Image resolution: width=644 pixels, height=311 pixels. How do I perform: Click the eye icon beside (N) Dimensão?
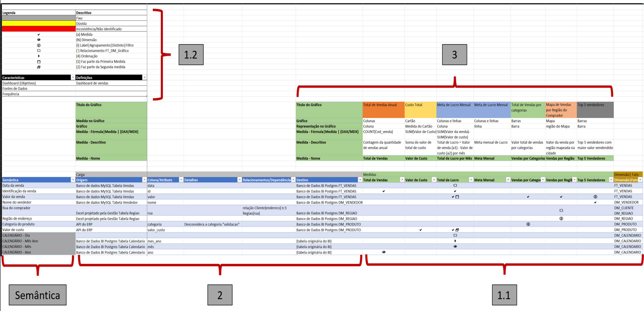pyautogui.click(x=39, y=40)
